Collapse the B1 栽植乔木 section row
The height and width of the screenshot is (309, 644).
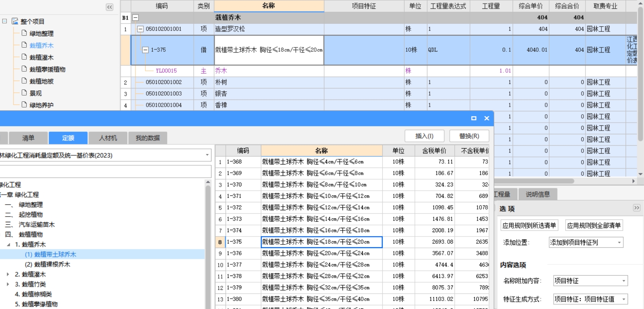(135, 18)
